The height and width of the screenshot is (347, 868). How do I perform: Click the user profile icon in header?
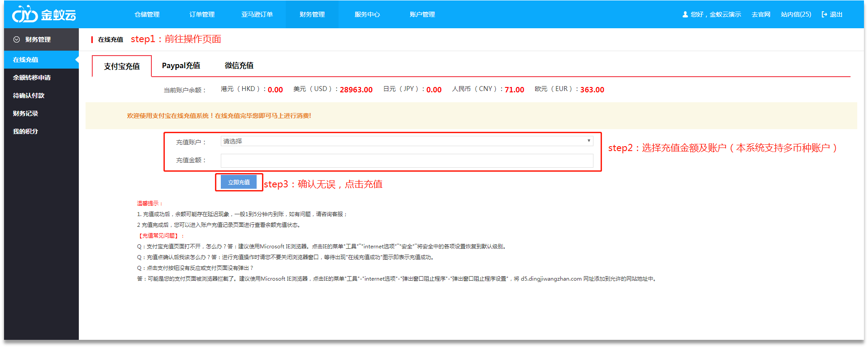685,14
